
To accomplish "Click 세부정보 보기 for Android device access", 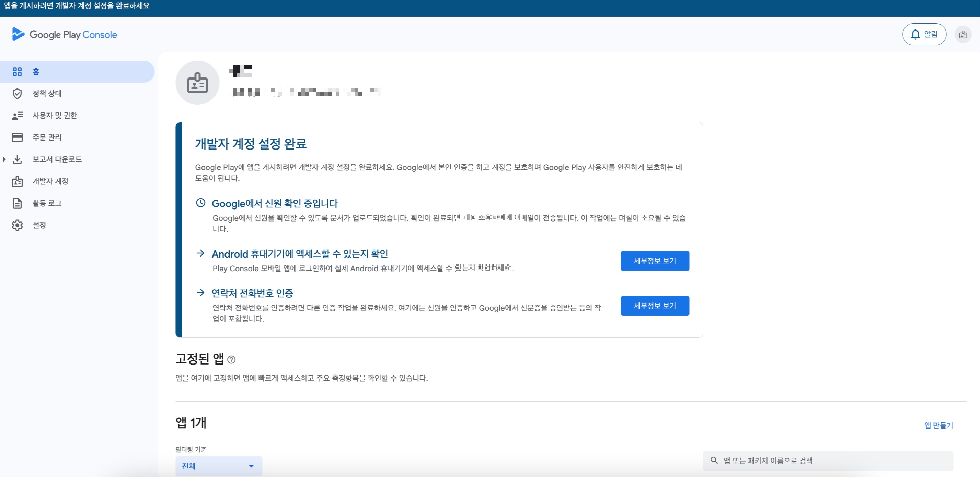I will 654,261.
